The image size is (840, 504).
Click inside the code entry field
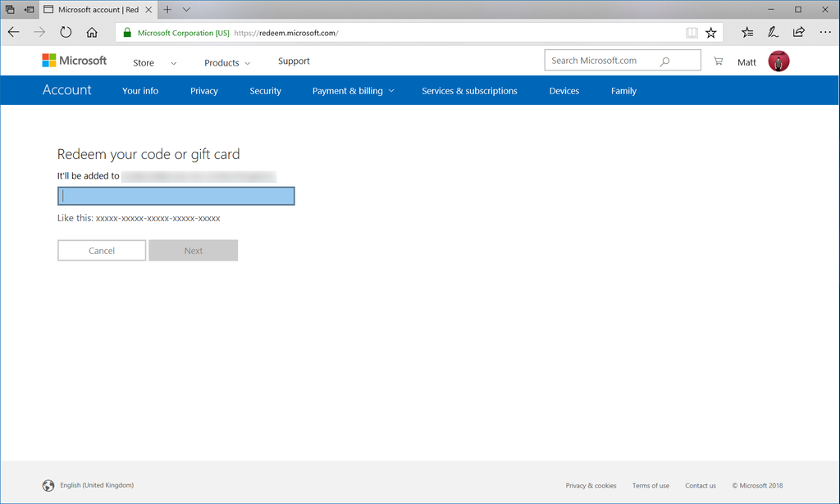coord(176,195)
